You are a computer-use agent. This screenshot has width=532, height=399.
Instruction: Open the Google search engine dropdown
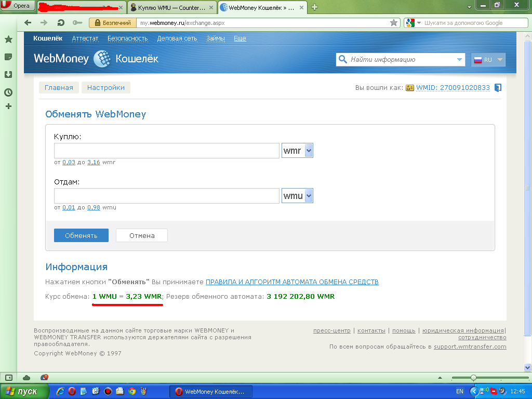[x=413, y=23]
